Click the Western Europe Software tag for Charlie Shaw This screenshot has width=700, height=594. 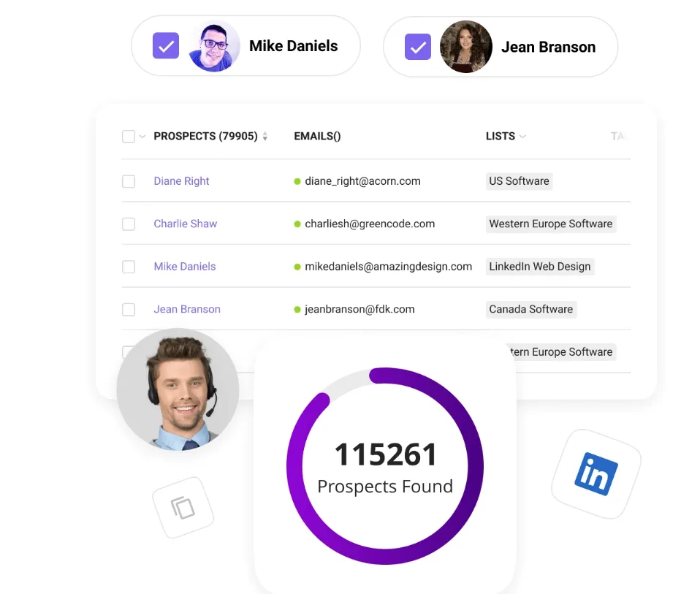[551, 224]
